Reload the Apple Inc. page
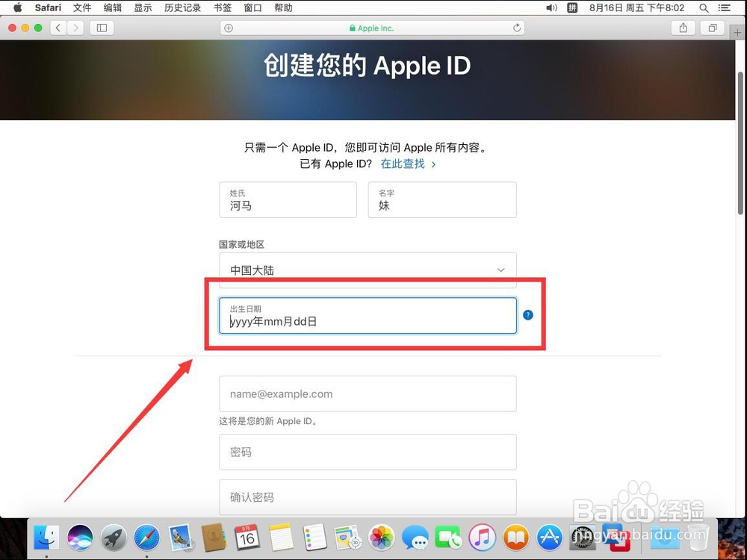Screen dimensions: 747x560 click(517, 28)
